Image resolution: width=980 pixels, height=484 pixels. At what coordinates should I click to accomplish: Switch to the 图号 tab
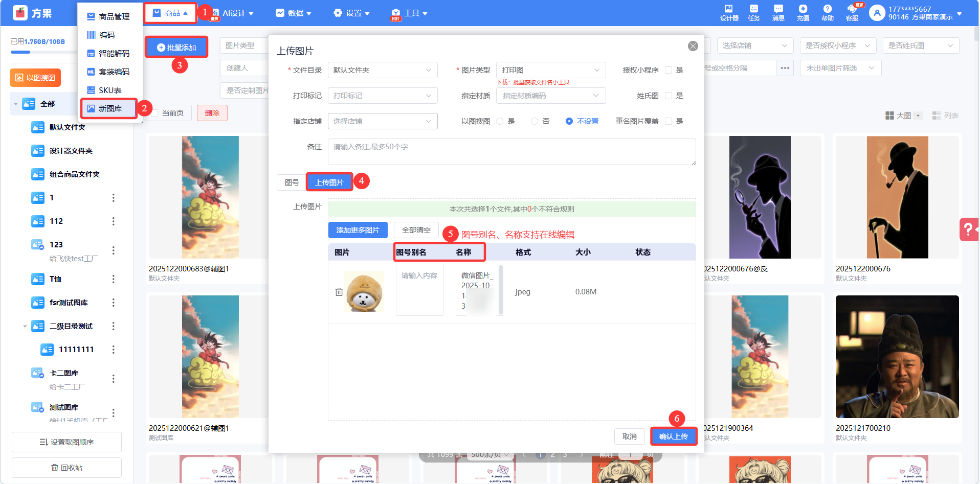[x=292, y=182]
